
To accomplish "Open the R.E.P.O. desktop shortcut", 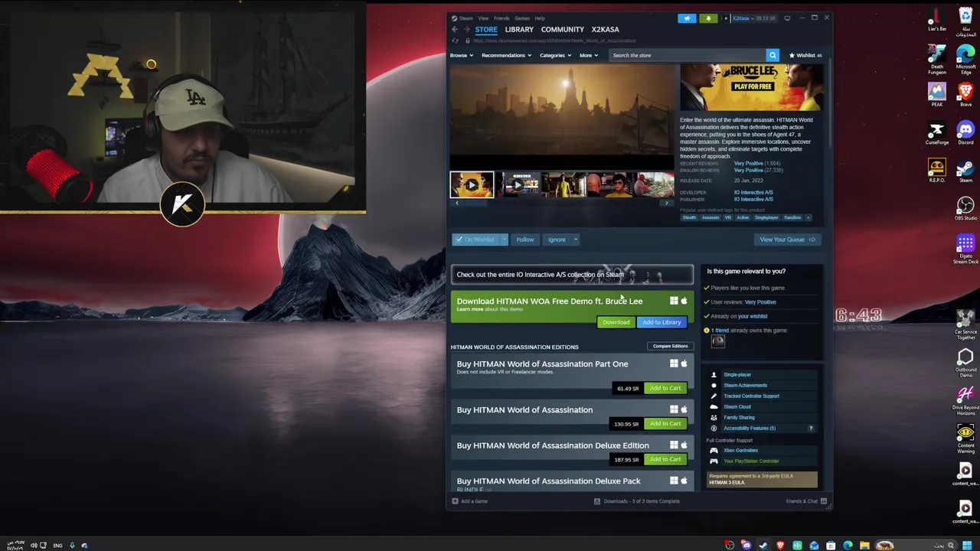I will tap(937, 169).
